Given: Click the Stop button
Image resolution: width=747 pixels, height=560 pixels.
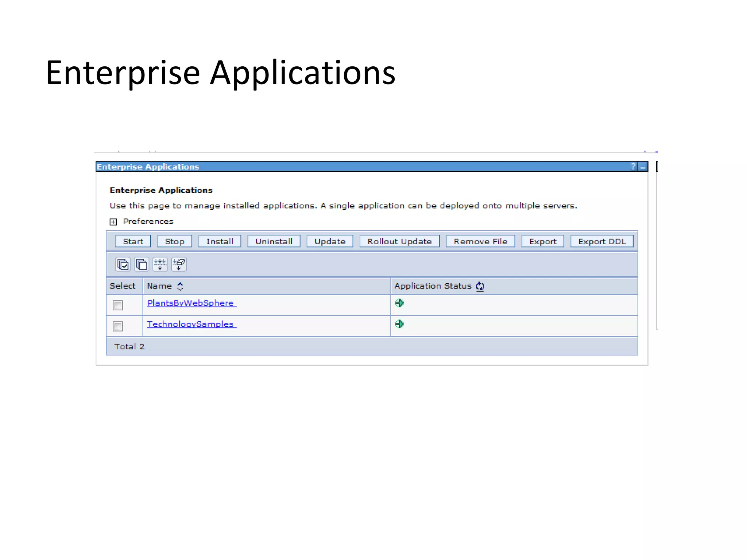Looking at the screenshot, I should (x=175, y=241).
